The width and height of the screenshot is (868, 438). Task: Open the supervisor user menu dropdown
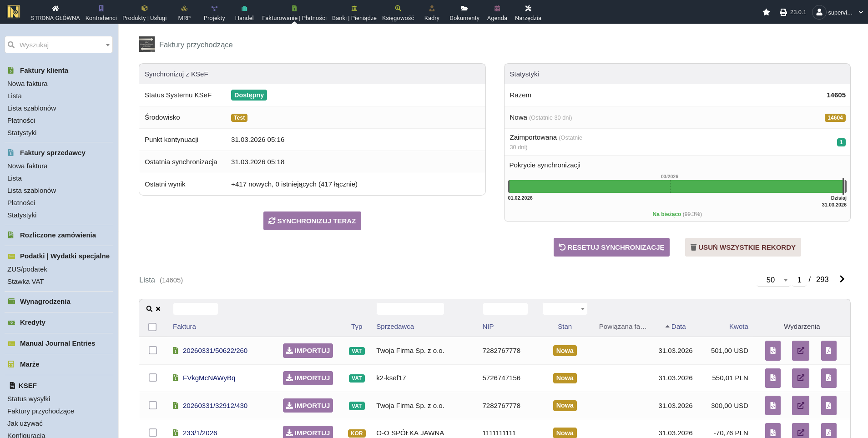point(838,12)
